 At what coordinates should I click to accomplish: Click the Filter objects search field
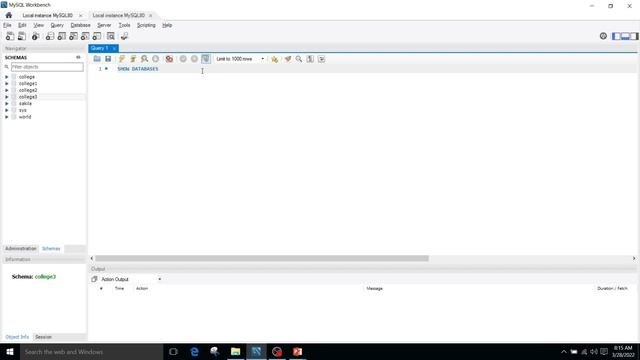[x=47, y=67]
